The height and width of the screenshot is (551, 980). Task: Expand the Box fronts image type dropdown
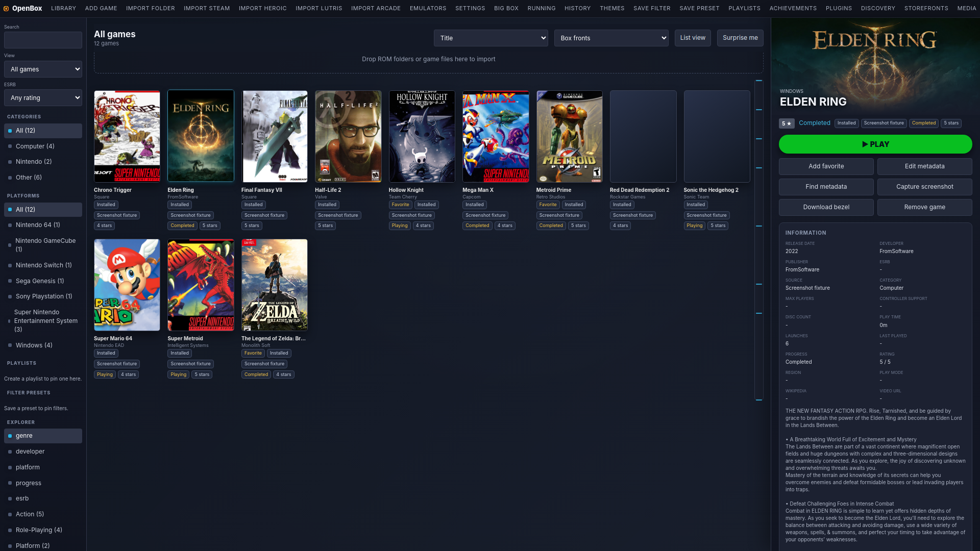[611, 38]
